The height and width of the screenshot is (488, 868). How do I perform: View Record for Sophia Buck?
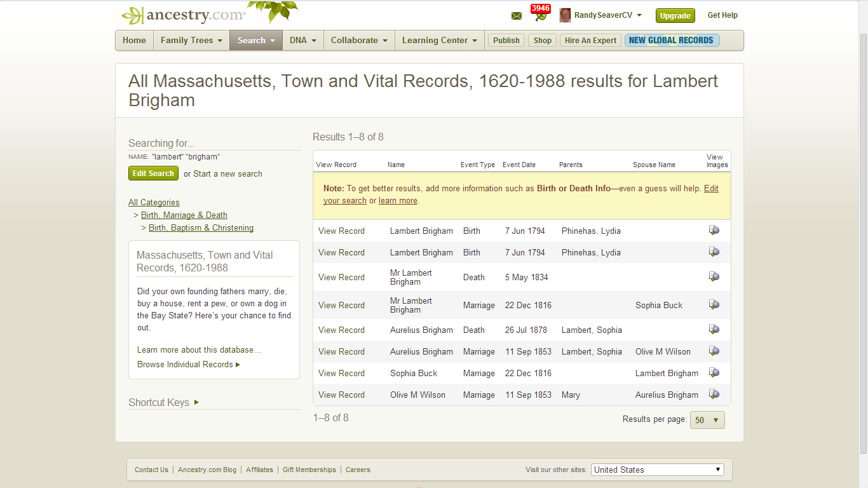click(x=341, y=373)
